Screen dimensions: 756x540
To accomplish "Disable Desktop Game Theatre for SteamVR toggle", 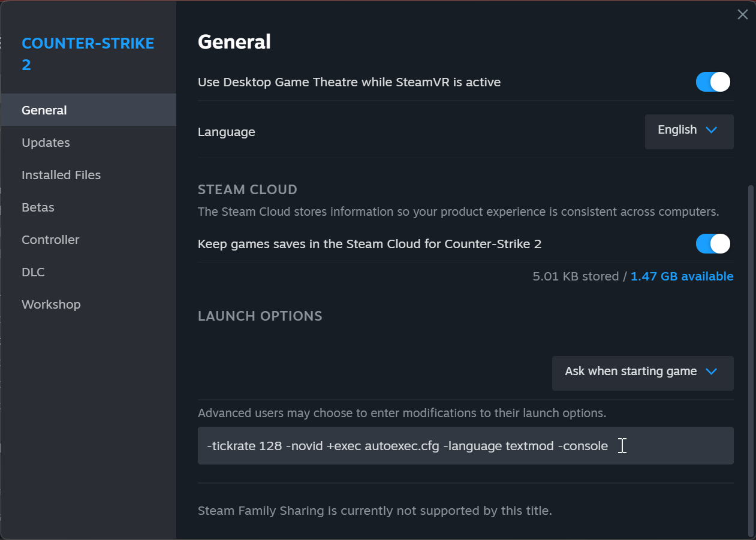I will 713,82.
